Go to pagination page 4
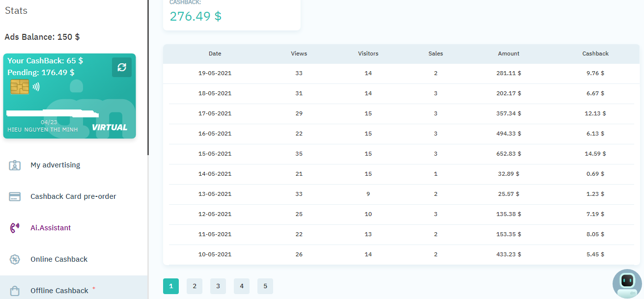 (x=242, y=286)
